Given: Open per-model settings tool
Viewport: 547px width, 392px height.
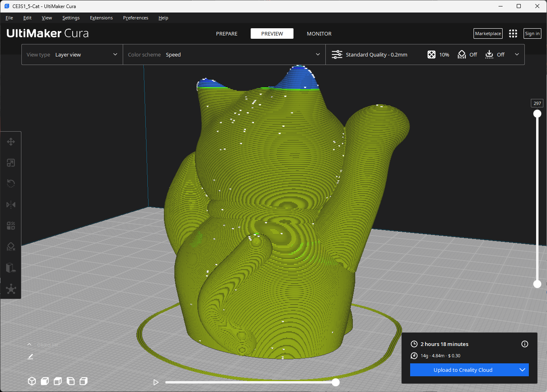Looking at the screenshot, I should click(x=10, y=226).
